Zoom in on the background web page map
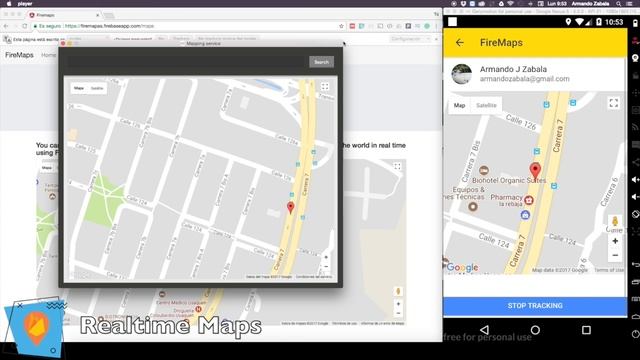This screenshot has width=640, height=360. [398, 304]
